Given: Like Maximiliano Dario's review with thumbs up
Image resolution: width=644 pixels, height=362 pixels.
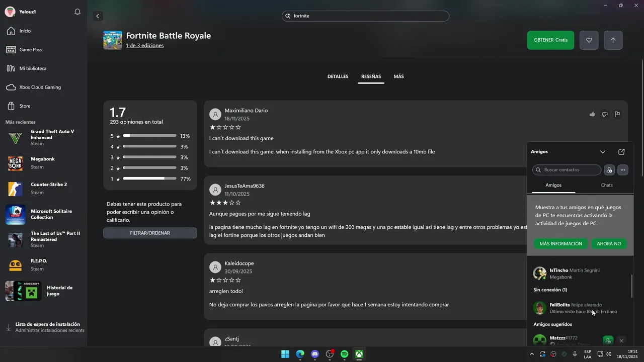Looking at the screenshot, I should coord(592,114).
